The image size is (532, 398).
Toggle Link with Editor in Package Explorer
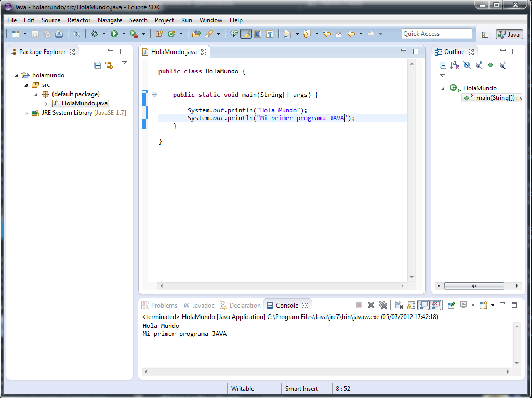coord(109,65)
